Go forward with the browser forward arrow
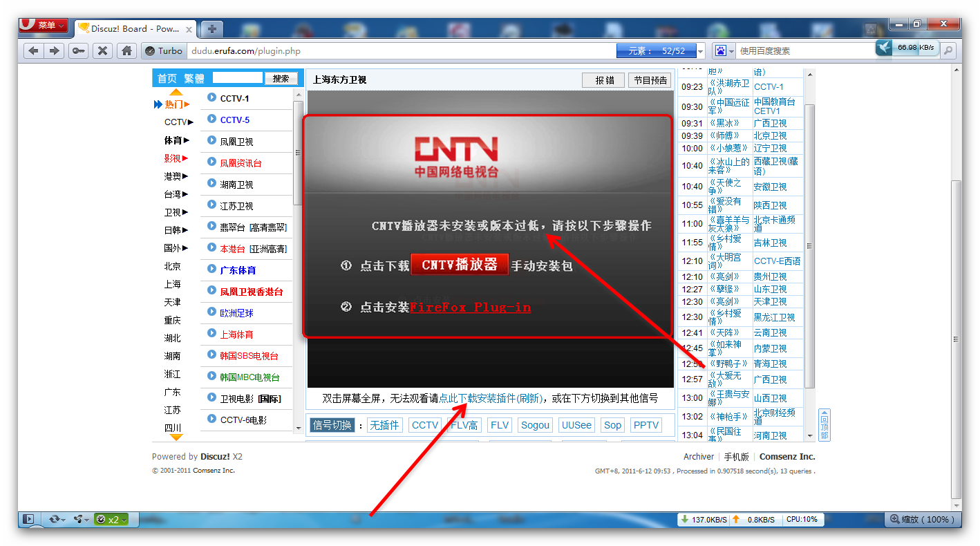This screenshot has width=980, height=546. [x=55, y=50]
